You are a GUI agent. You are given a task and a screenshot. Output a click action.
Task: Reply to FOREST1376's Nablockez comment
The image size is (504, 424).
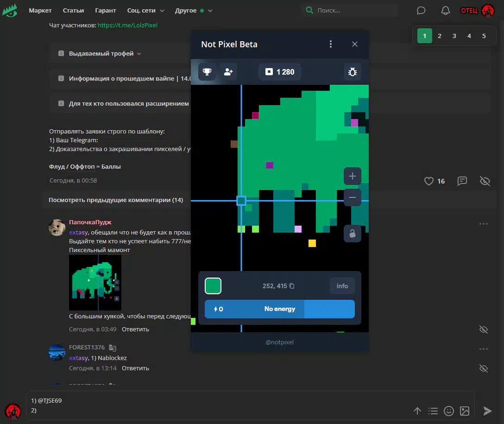tap(135, 368)
